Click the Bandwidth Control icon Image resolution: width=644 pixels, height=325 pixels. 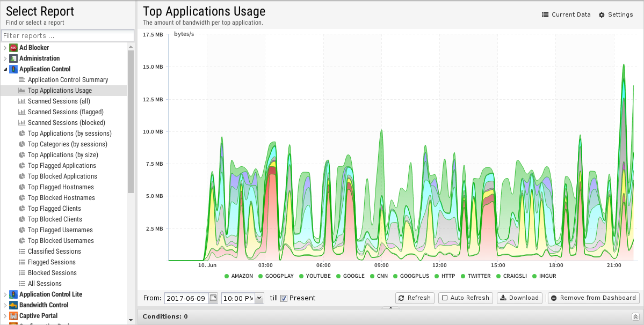click(13, 305)
